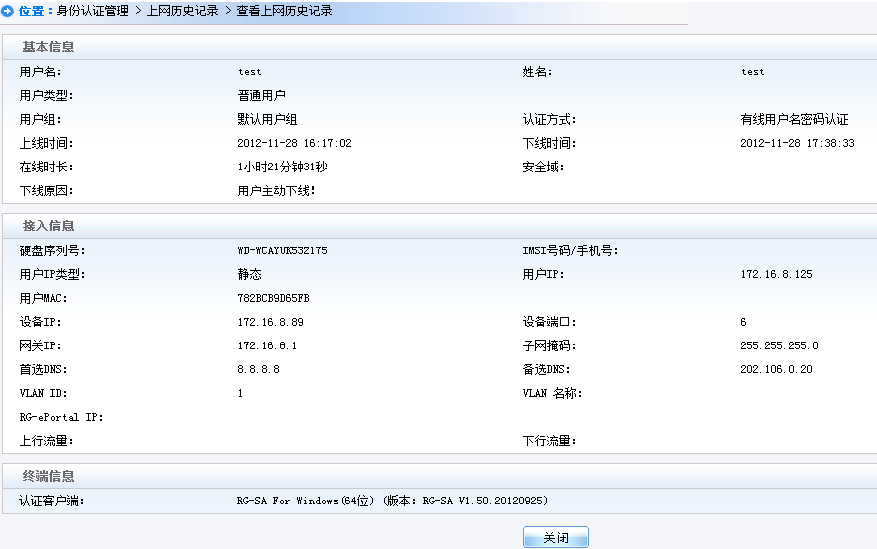This screenshot has height=549, width=877.
Task: Click the 基本信息 section header
Action: (49, 47)
